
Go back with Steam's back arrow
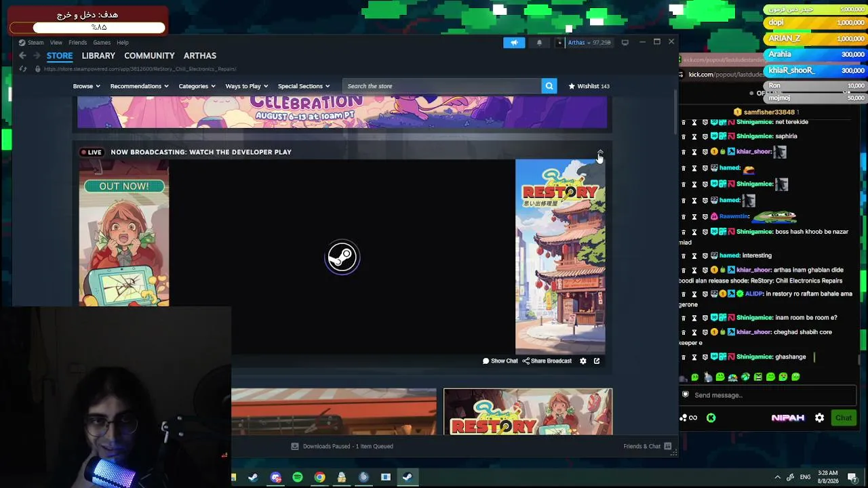pos(22,56)
